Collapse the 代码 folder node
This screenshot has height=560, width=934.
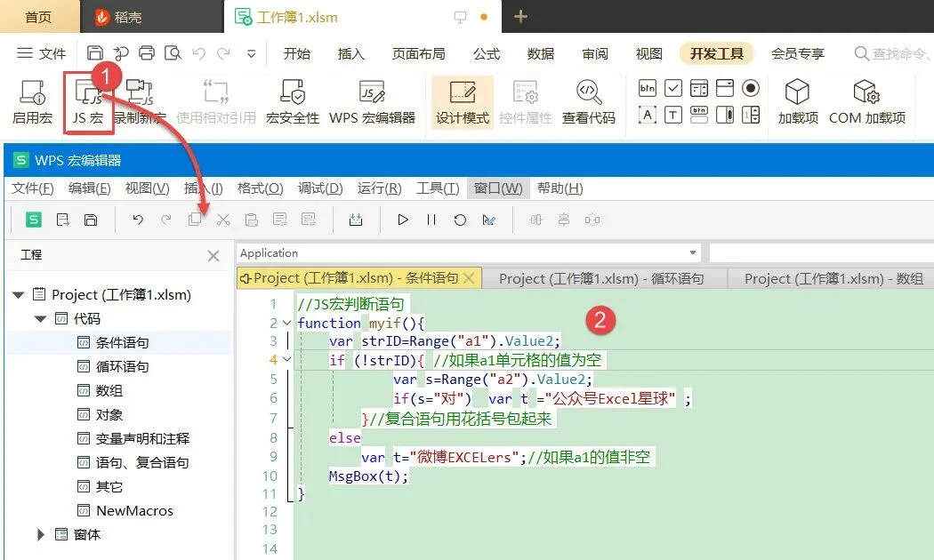pos(41,319)
